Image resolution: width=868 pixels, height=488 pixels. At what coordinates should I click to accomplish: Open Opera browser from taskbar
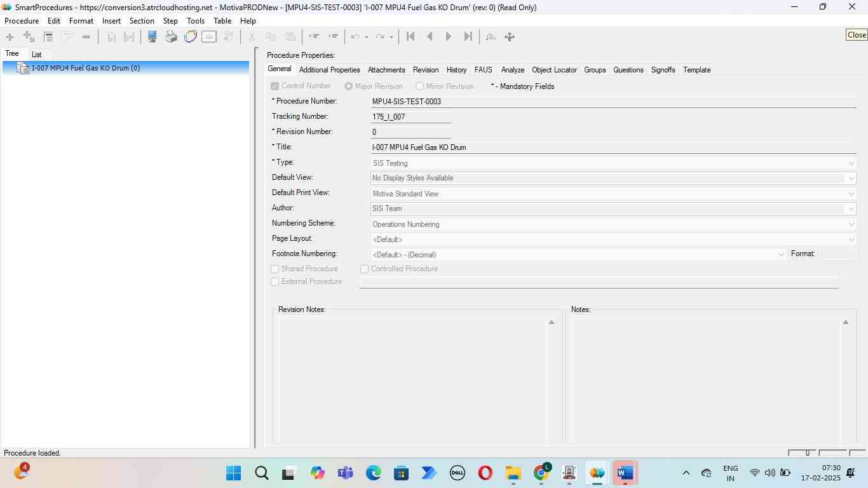[x=485, y=473]
